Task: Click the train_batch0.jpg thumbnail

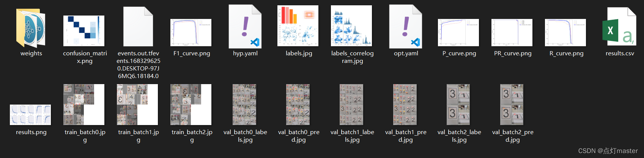Action: pyautogui.click(x=84, y=105)
